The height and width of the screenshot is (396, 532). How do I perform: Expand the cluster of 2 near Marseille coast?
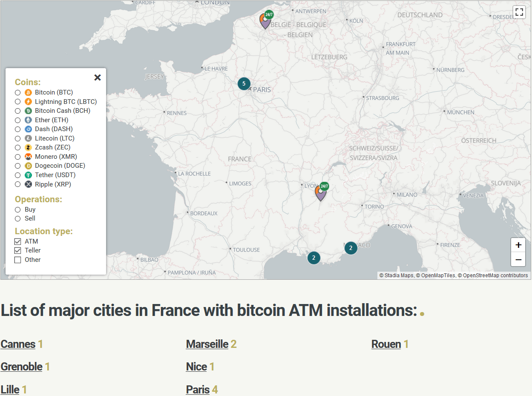pos(314,258)
